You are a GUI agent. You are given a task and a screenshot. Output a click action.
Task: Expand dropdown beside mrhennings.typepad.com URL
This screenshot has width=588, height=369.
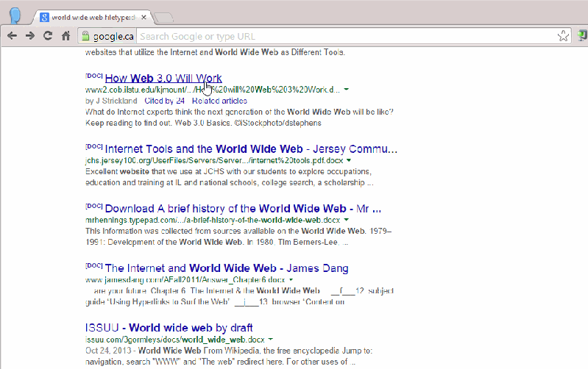(x=347, y=220)
